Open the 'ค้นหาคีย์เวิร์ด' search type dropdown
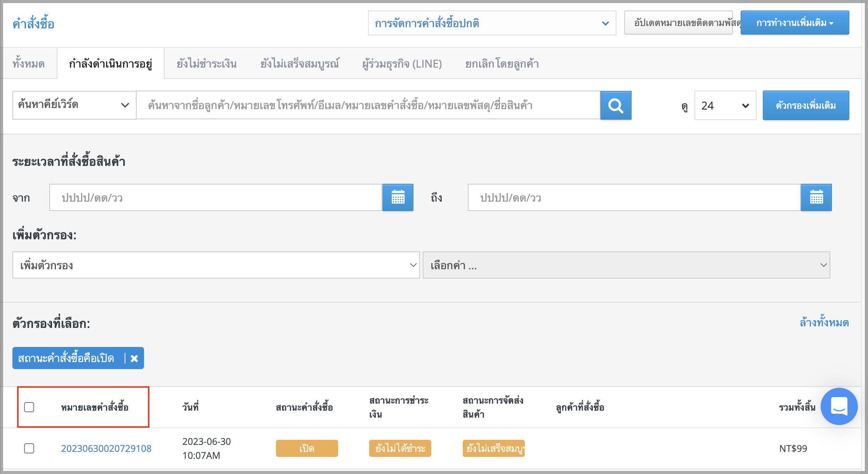Viewport: 868px width, 474px height. coord(74,105)
